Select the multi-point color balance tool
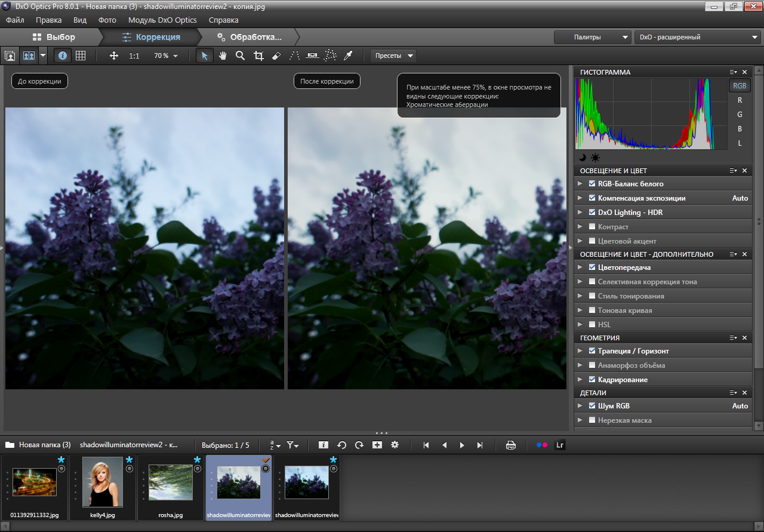 330,56
